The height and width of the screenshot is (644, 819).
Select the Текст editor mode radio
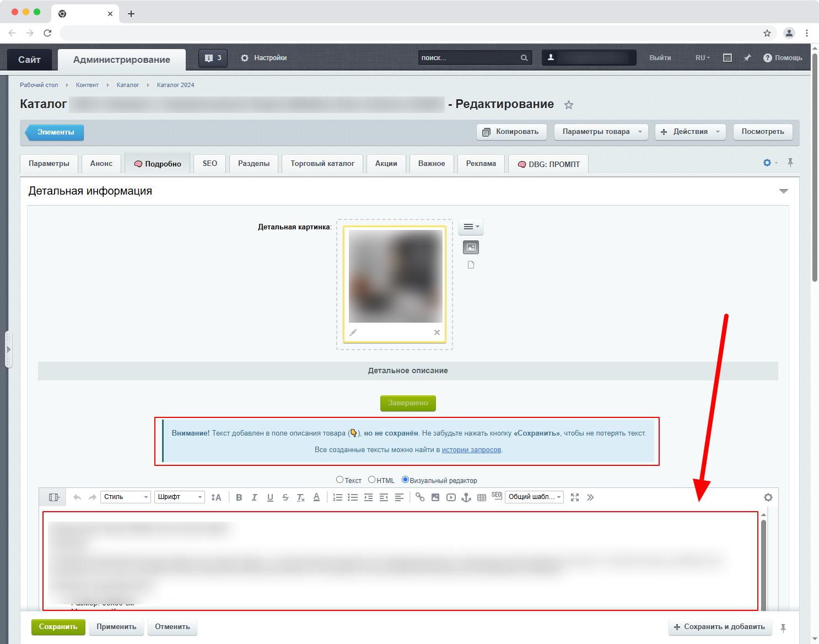pos(340,480)
